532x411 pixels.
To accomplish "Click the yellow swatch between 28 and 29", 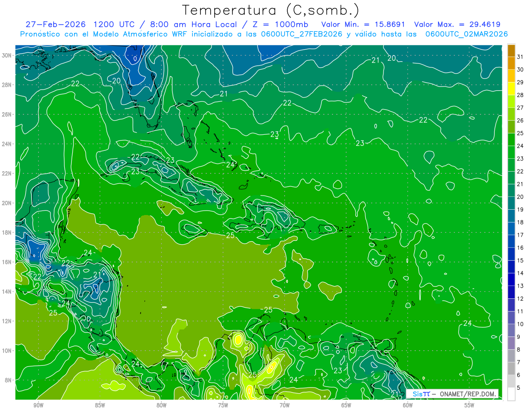I will [x=511, y=89].
